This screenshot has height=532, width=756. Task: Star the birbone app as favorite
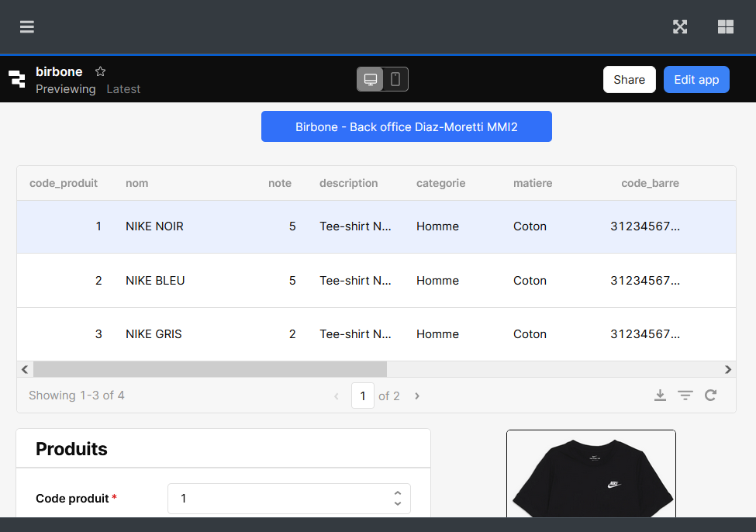[x=100, y=71]
